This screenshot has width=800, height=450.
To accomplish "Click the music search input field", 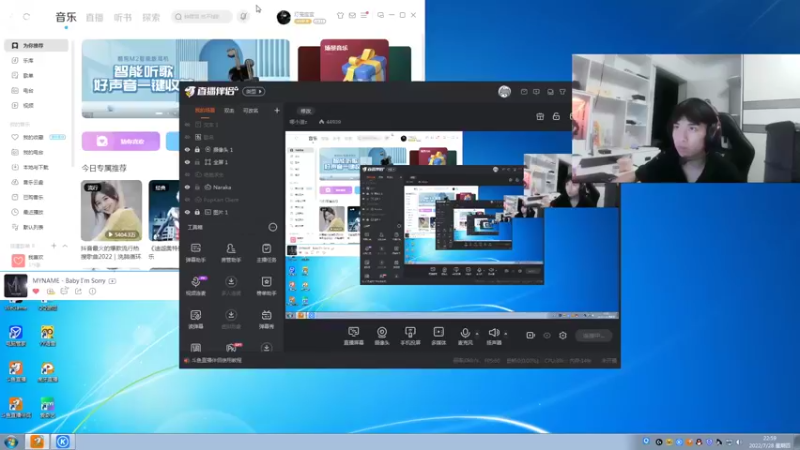I will pyautogui.click(x=202, y=16).
